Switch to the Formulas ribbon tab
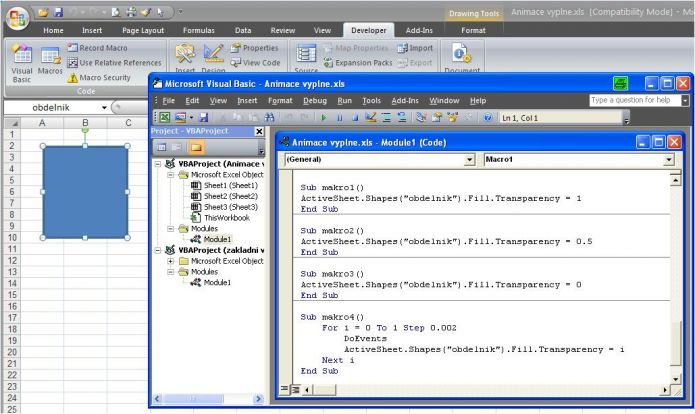The width and height of the screenshot is (695, 414). [199, 31]
